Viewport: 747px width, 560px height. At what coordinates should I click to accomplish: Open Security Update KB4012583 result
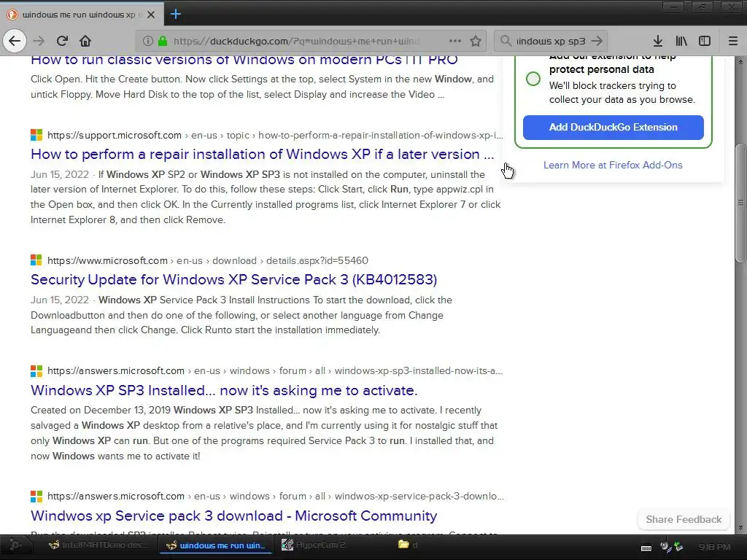point(234,279)
